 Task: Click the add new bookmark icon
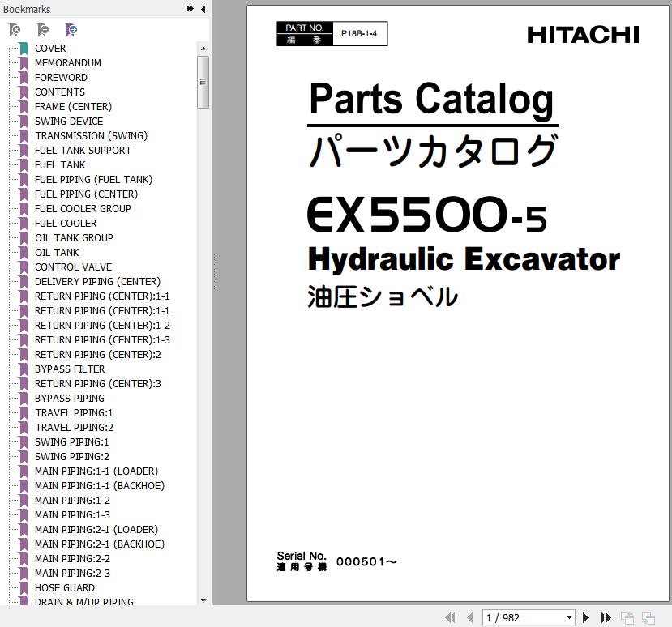43,30
